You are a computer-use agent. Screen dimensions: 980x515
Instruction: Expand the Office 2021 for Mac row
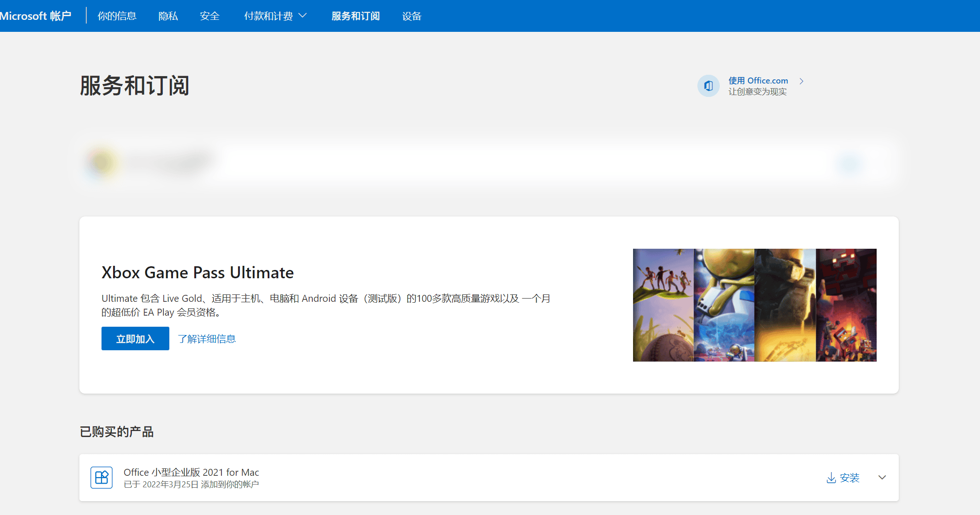click(x=882, y=478)
